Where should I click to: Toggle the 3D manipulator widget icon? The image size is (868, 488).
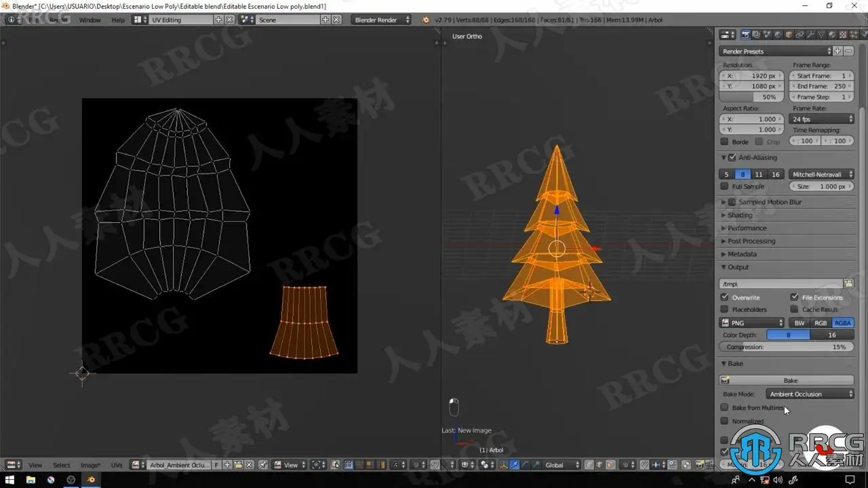pyautogui.click(x=504, y=465)
